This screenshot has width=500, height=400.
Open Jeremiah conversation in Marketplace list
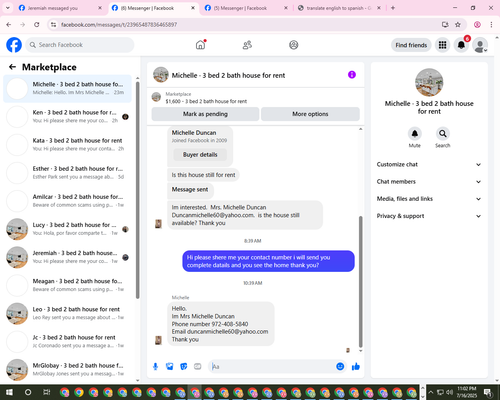(x=68, y=257)
